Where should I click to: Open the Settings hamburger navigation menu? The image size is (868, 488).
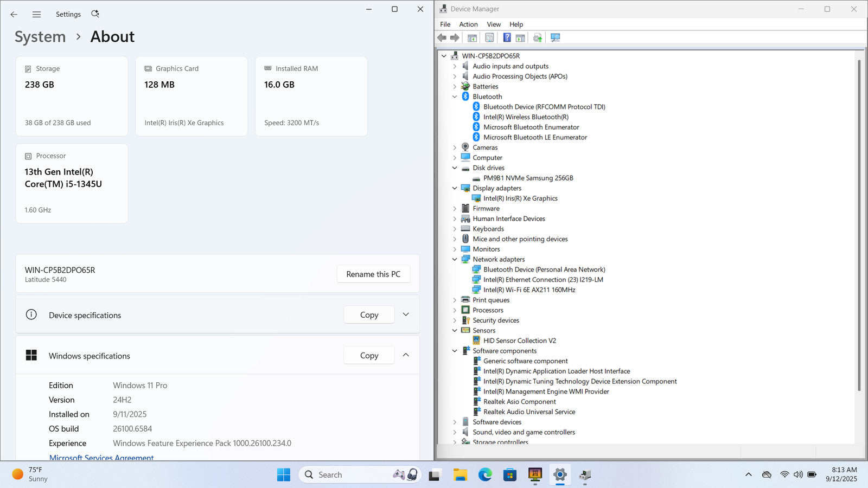[36, 15]
